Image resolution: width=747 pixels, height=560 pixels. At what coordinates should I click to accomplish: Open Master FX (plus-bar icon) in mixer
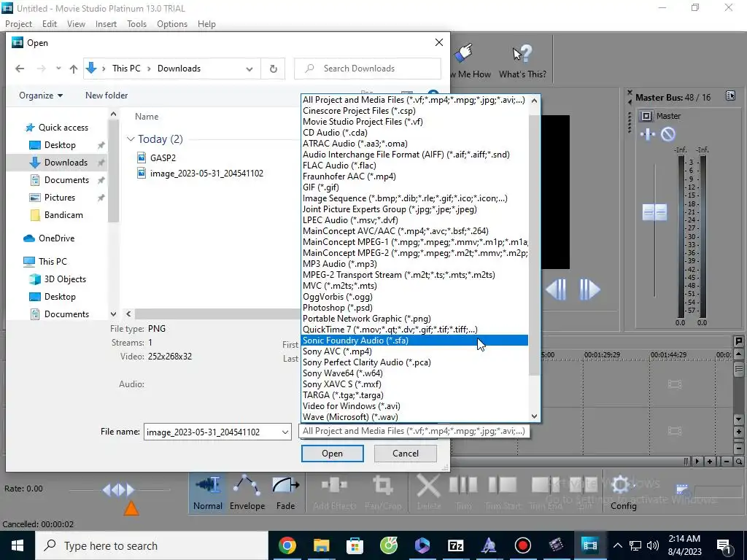pyautogui.click(x=648, y=134)
